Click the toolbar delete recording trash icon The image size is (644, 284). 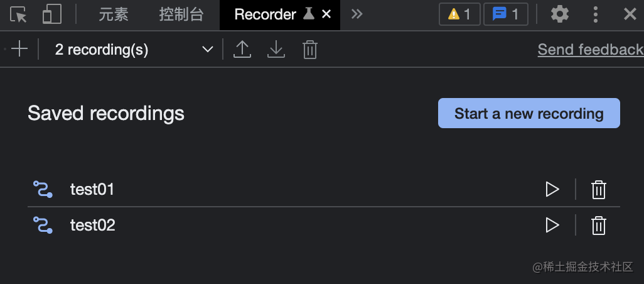310,50
